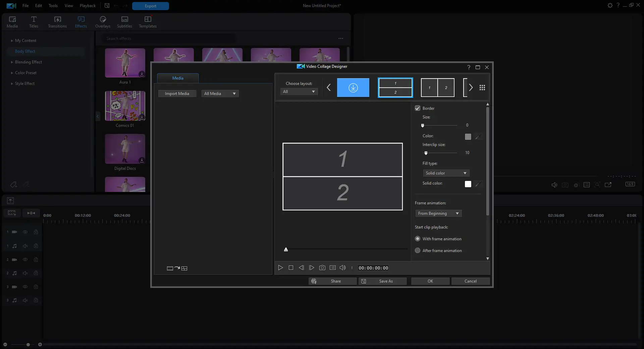
Task: Click the Interclip size slider
Action: 440,153
